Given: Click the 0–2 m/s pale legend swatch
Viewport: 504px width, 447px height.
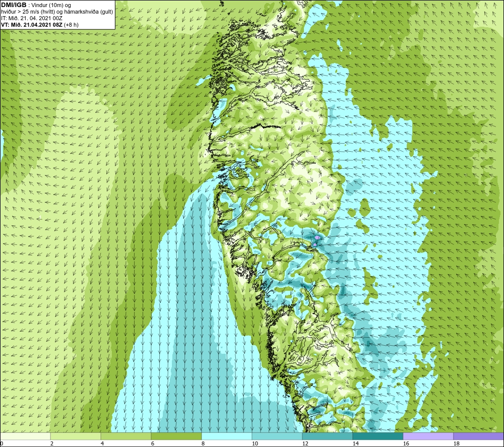Looking at the screenshot, I should pyautogui.click(x=25, y=436).
